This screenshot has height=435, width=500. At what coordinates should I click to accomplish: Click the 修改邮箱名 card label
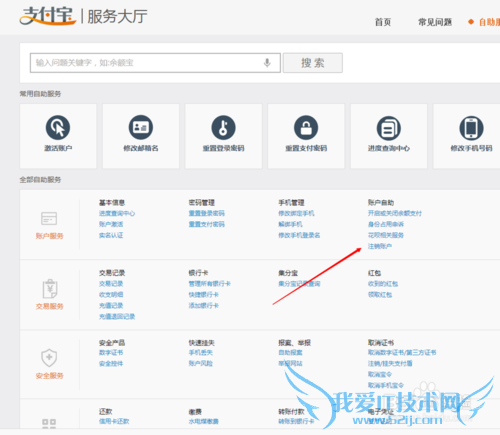[x=141, y=148]
